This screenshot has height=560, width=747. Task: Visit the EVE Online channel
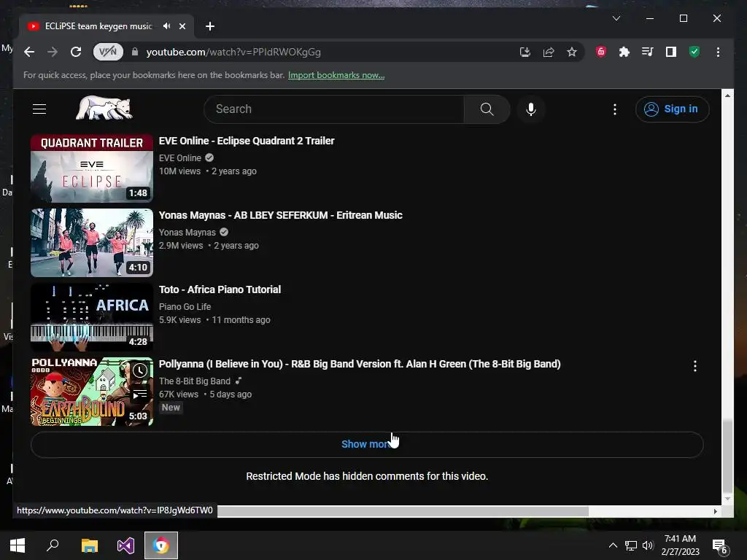point(180,158)
